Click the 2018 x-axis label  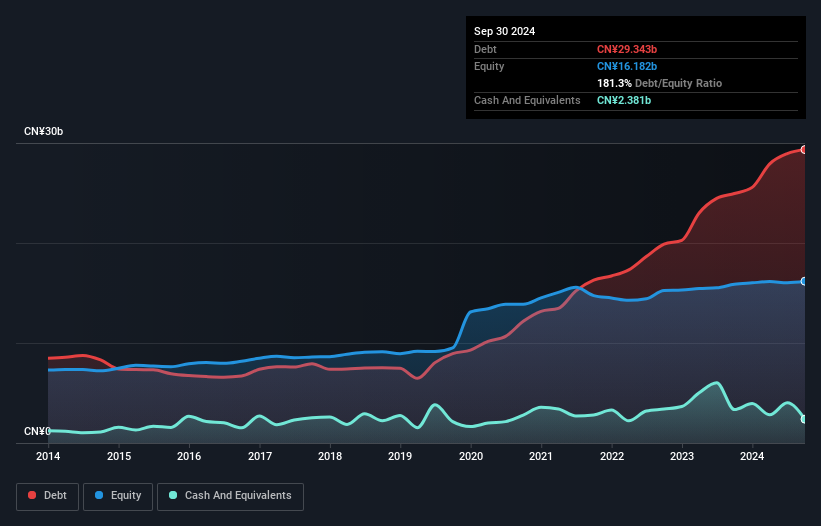coord(330,456)
